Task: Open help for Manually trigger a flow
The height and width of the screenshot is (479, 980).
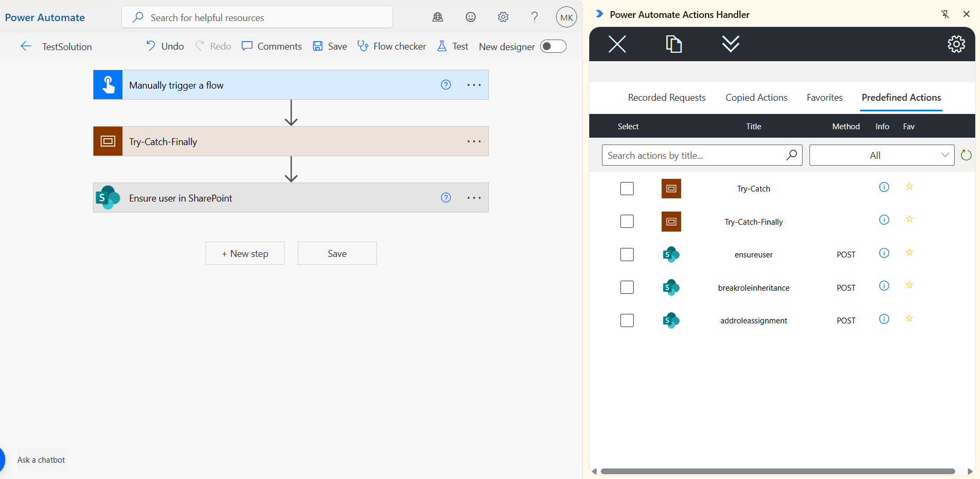Action: coord(446,85)
